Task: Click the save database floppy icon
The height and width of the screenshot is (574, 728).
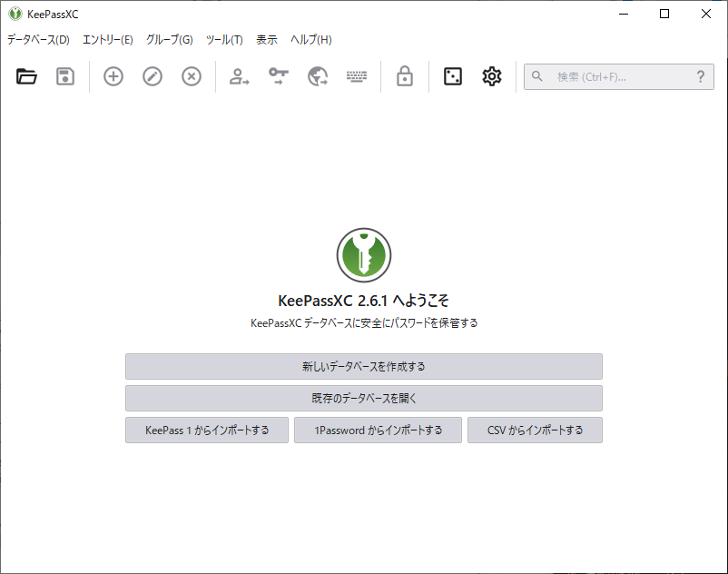Action: click(65, 76)
